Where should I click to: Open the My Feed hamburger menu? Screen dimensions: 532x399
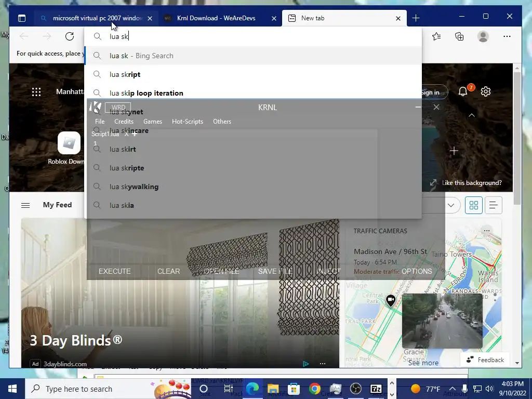pos(25,205)
